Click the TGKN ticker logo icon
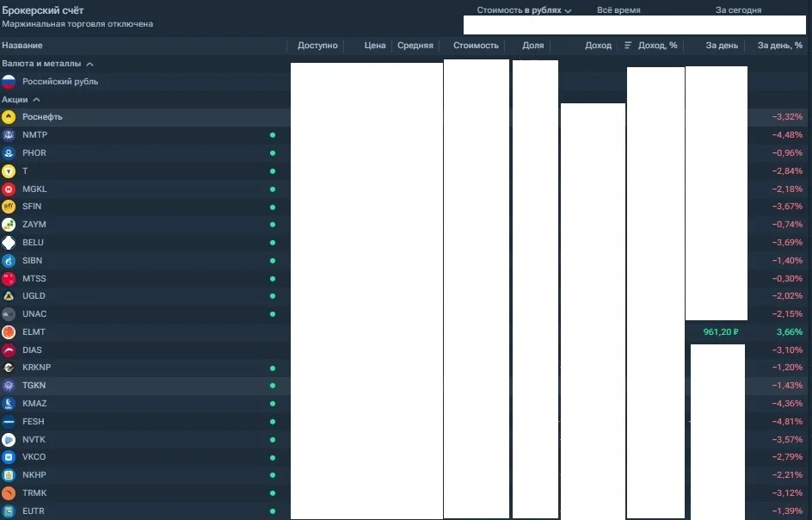Image resolution: width=812 pixels, height=520 pixels. (9, 386)
